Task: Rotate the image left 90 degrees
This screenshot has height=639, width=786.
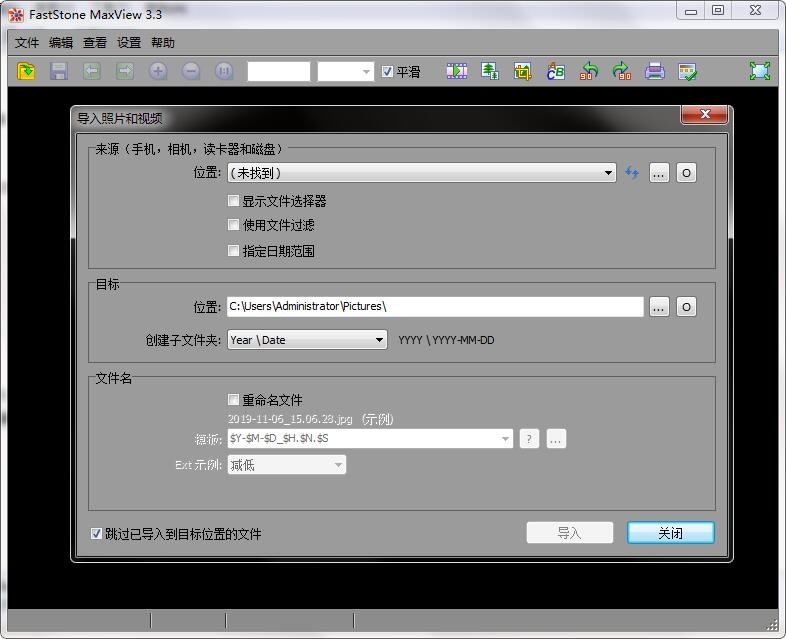Action: (589, 71)
